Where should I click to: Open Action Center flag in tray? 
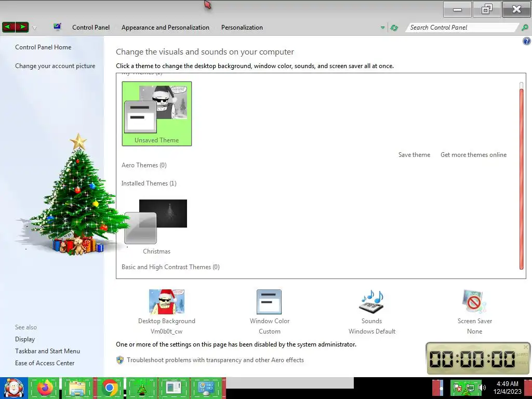coord(458,388)
